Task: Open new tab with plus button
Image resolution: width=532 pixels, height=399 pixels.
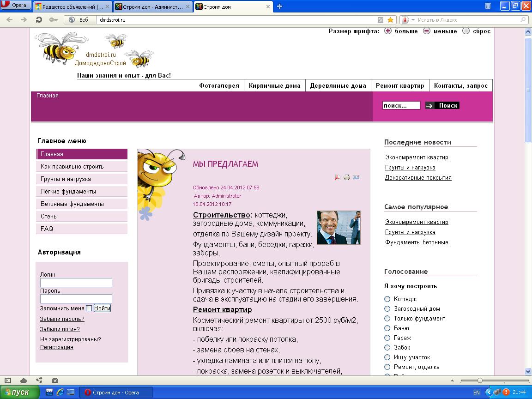Action: 279,6
